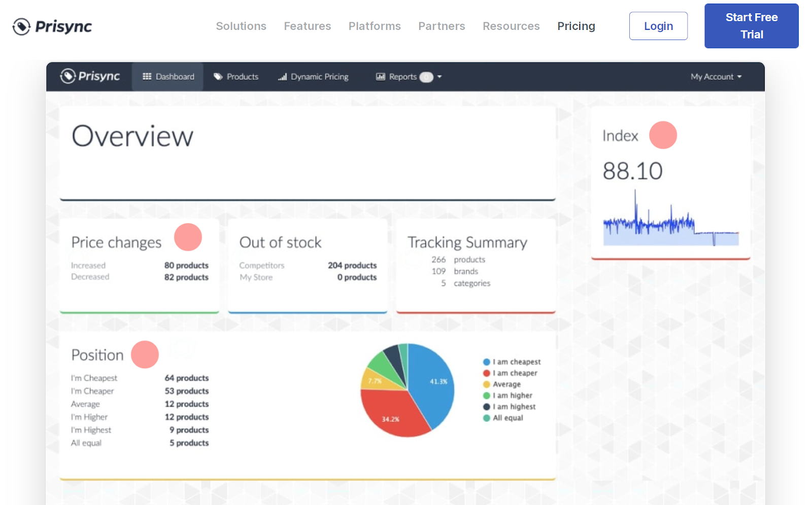The image size is (812, 505).
Task: Click the Dashboard grid icon
Action: pos(147,77)
